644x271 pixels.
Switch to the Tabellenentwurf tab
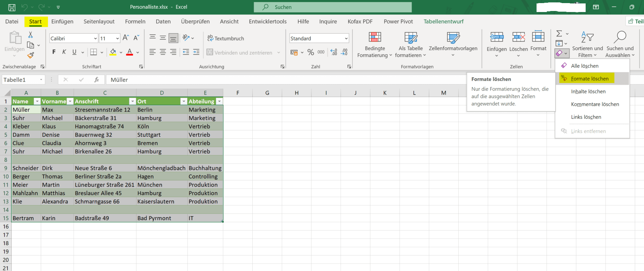tap(444, 21)
